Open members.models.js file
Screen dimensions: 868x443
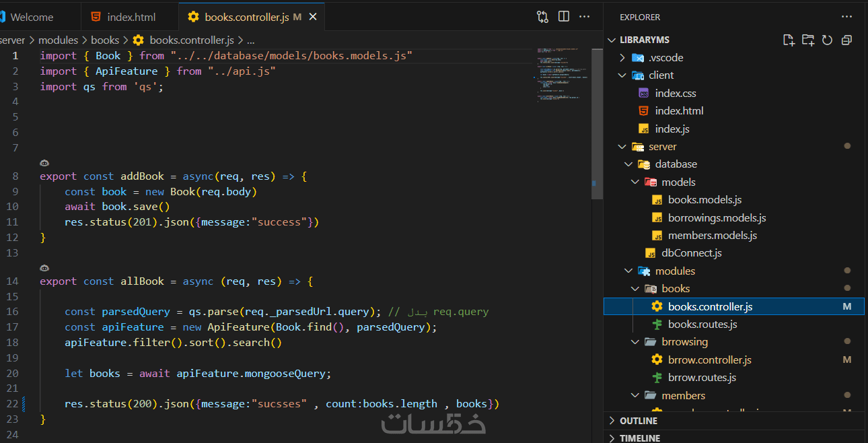coord(734,235)
